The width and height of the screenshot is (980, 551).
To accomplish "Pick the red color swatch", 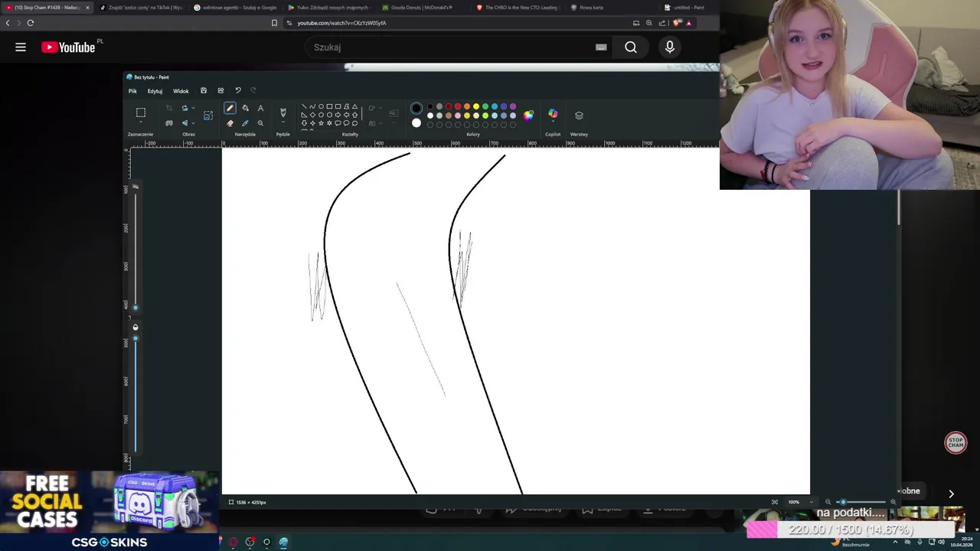I will coord(458,106).
